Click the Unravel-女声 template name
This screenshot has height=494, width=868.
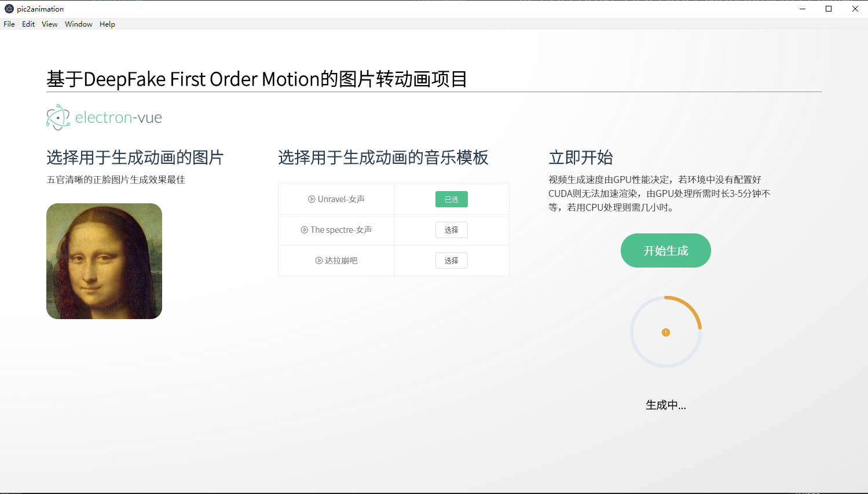(x=341, y=199)
